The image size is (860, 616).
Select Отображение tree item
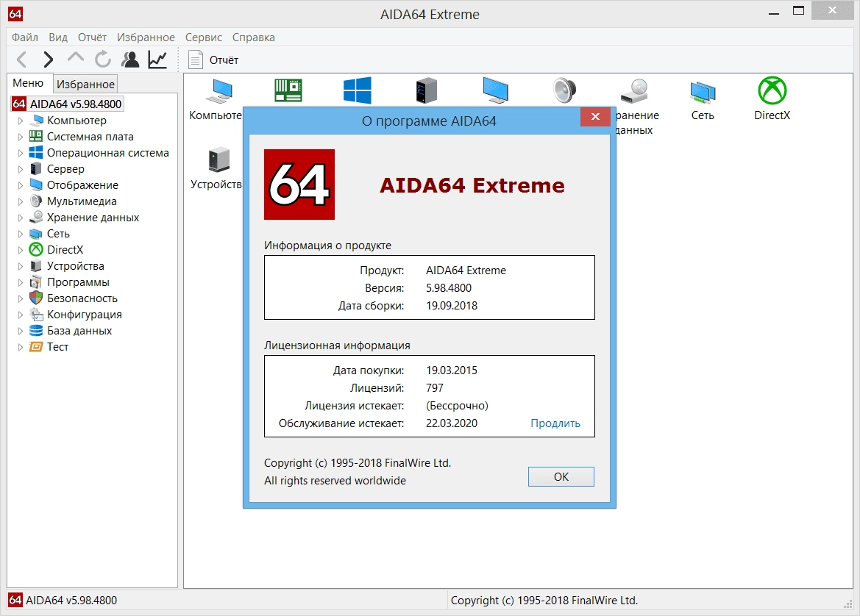tap(82, 185)
